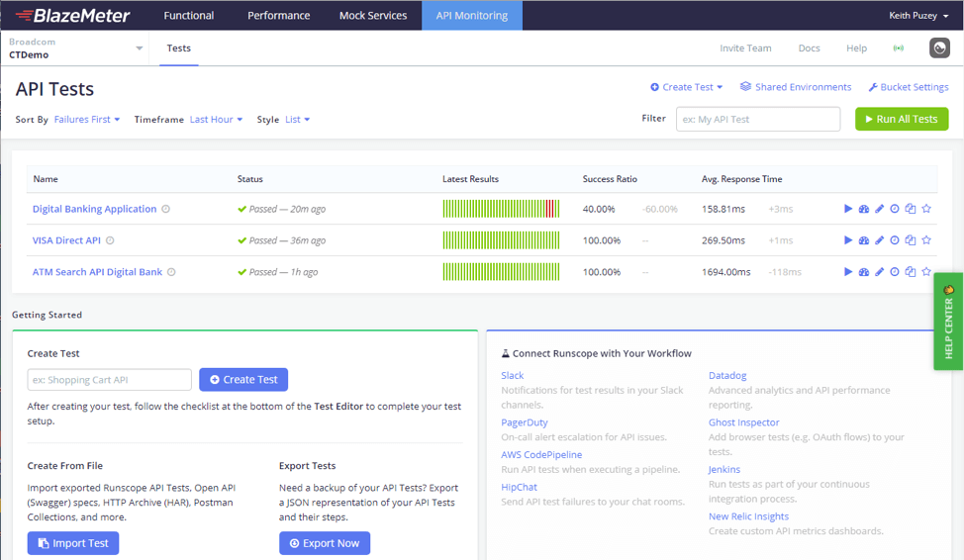Click ATM Search API latest results bar
The image size is (964, 560).
(501, 272)
